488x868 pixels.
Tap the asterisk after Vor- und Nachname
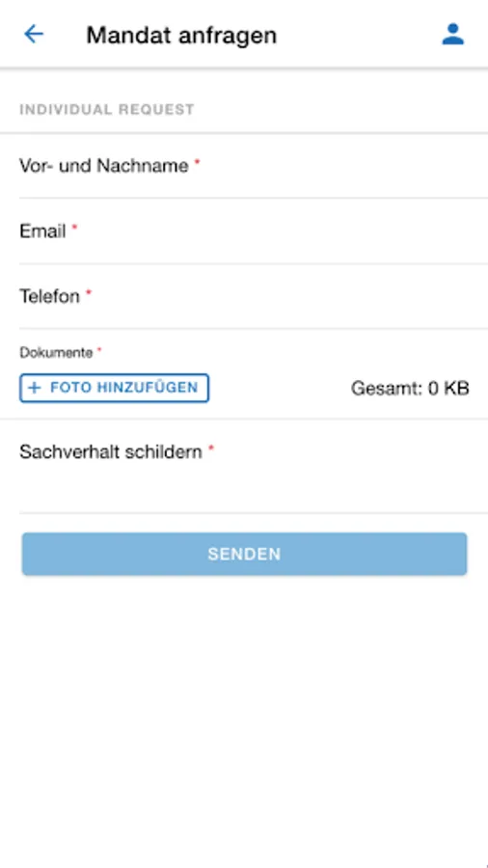pos(197,162)
